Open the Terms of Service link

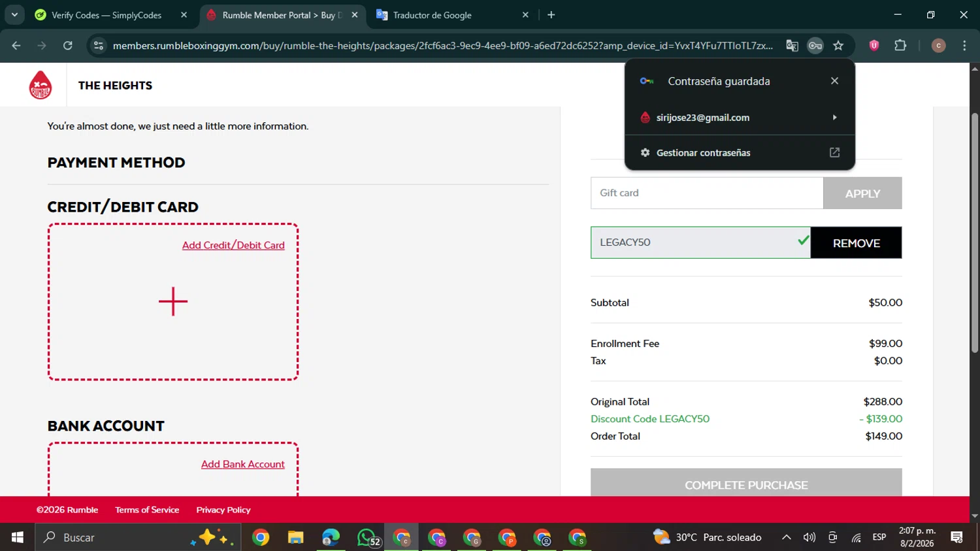tap(147, 510)
